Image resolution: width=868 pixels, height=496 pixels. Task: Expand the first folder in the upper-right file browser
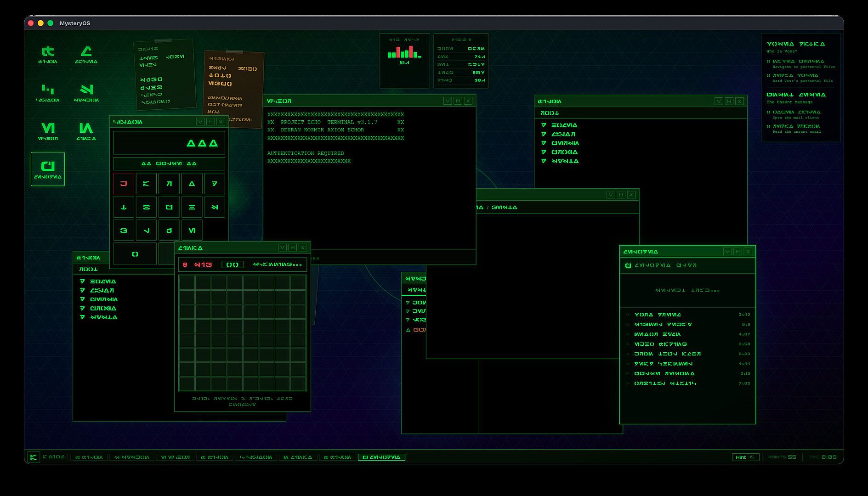coord(544,125)
